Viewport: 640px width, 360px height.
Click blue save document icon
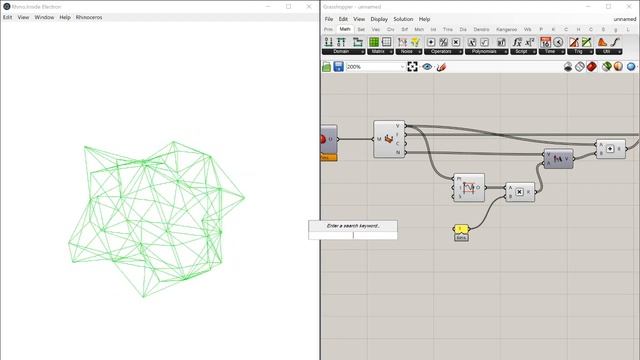(x=338, y=67)
